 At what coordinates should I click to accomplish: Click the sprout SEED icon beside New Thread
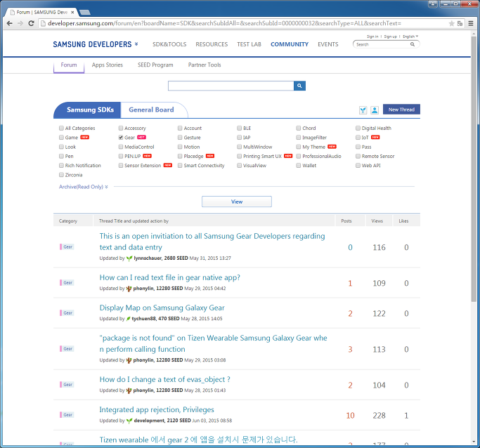tap(363, 110)
